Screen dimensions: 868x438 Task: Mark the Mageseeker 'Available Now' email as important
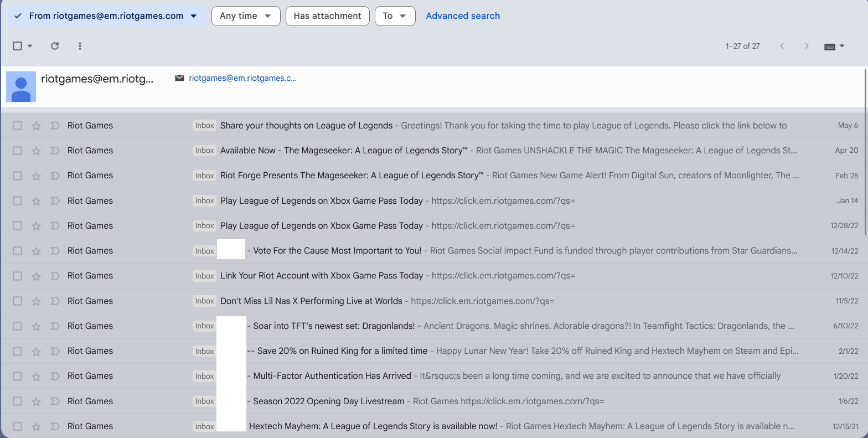tap(55, 151)
